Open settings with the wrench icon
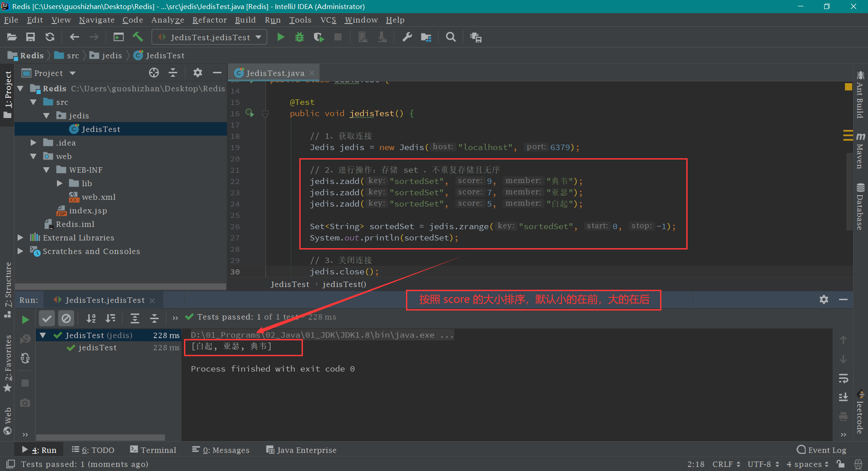Viewport: 868px width, 471px height. [407, 37]
